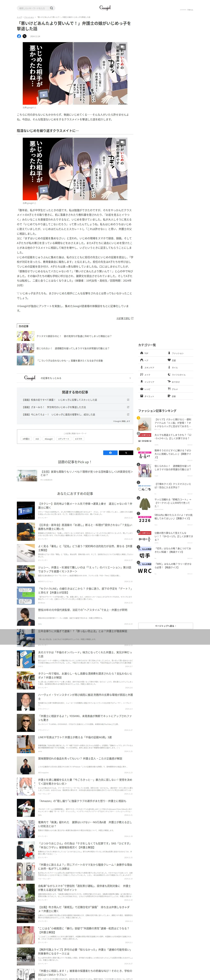Click ページトップへ戻る button
This screenshot has width=210, height=980.
coord(165,626)
